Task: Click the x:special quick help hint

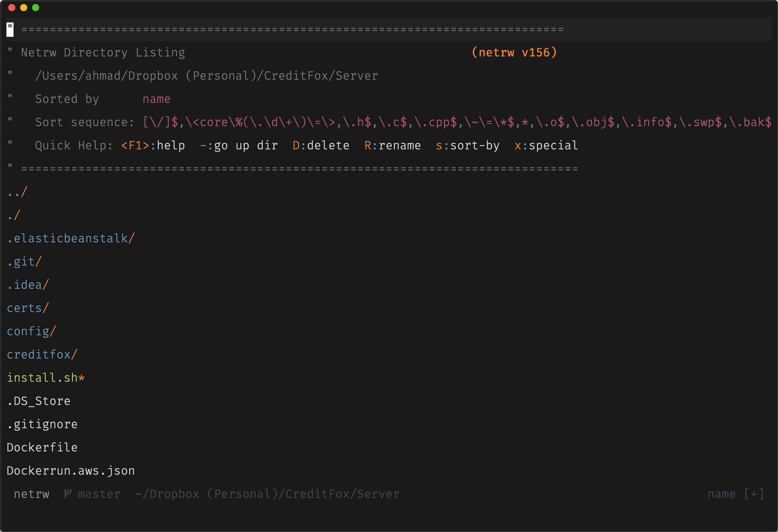Action: tap(546, 146)
